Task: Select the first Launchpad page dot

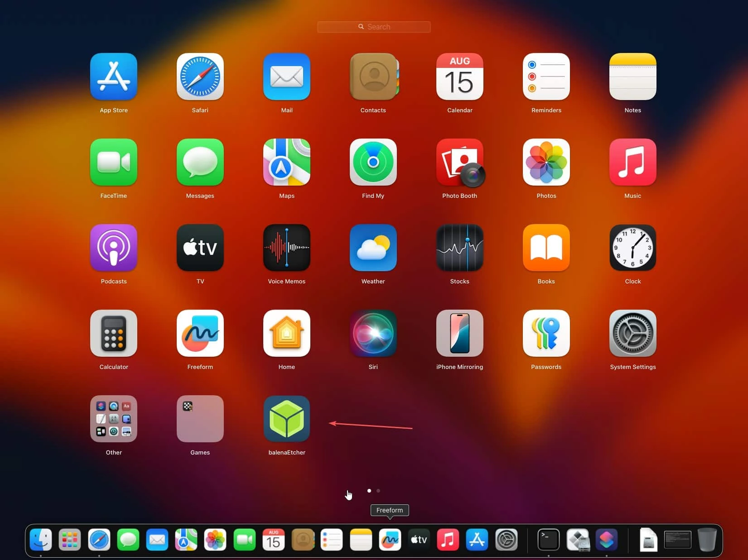Action: 369,491
